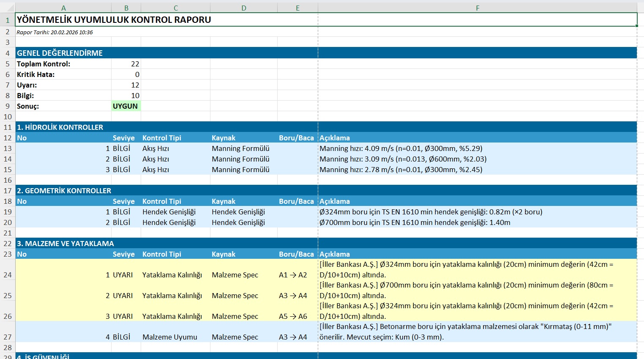Click the Açıklama header in row 12
Viewport: 644px width, 359px height.
(x=478, y=138)
